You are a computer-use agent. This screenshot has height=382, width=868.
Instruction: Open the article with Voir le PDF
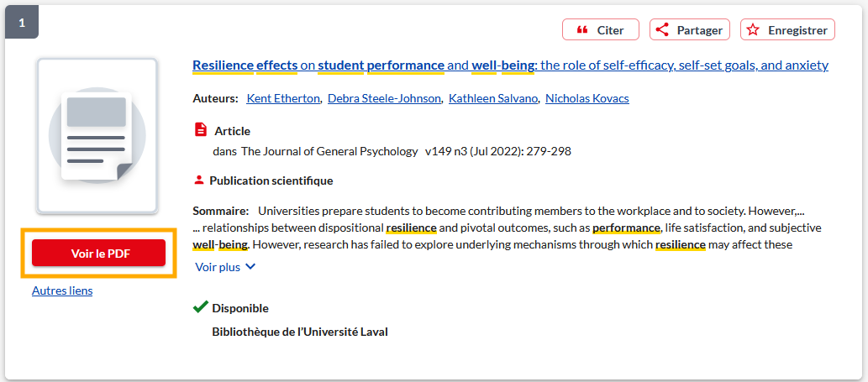click(x=98, y=253)
